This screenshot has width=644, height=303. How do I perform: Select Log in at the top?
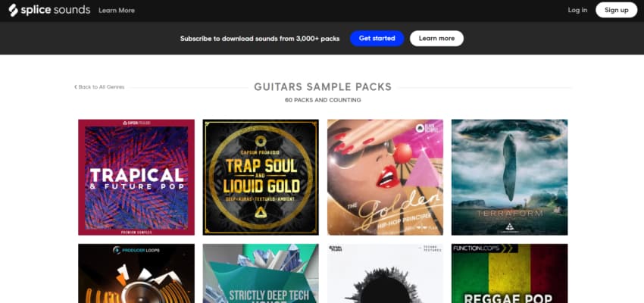click(577, 10)
